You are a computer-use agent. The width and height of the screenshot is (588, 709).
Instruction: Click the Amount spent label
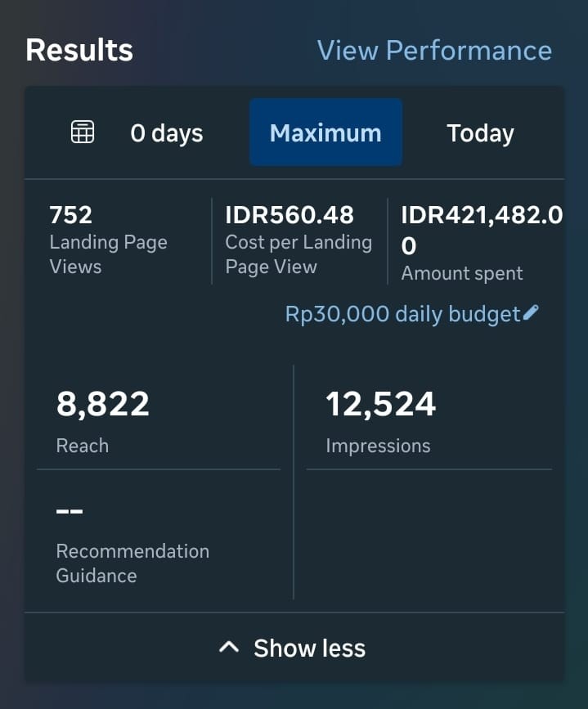point(461,273)
